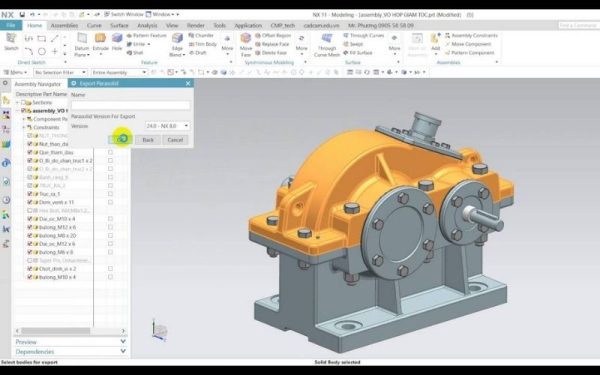Expand the Sections tree node
The height and width of the screenshot is (375, 600).
tap(17, 103)
